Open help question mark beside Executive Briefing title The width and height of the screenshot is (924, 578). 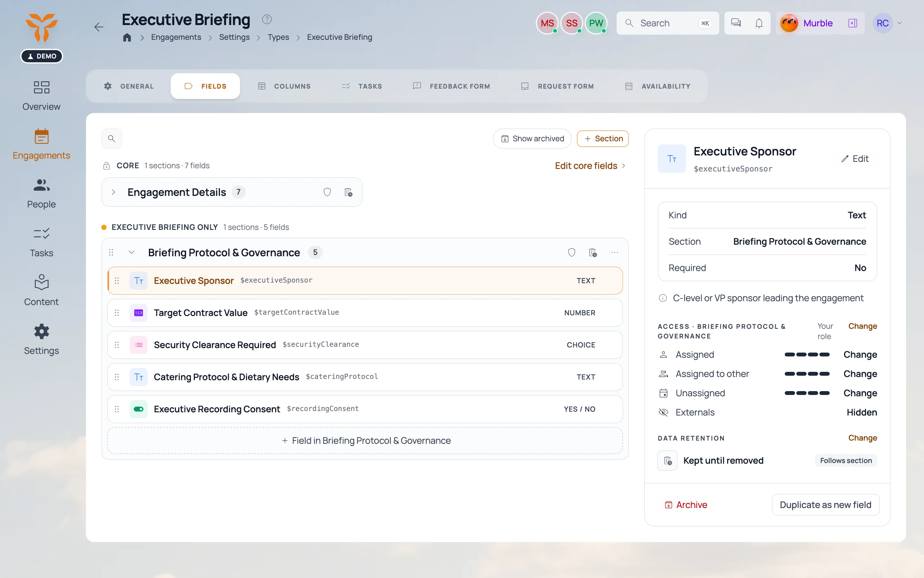tap(267, 19)
